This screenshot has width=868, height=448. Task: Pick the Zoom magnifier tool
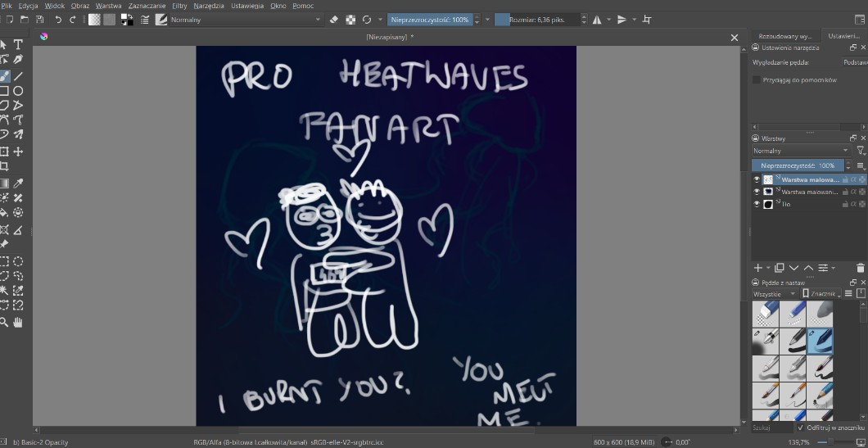tap(3, 322)
